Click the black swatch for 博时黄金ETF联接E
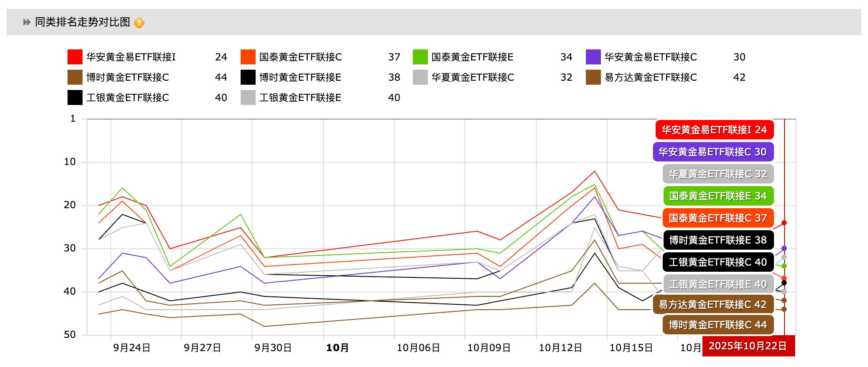 click(248, 77)
